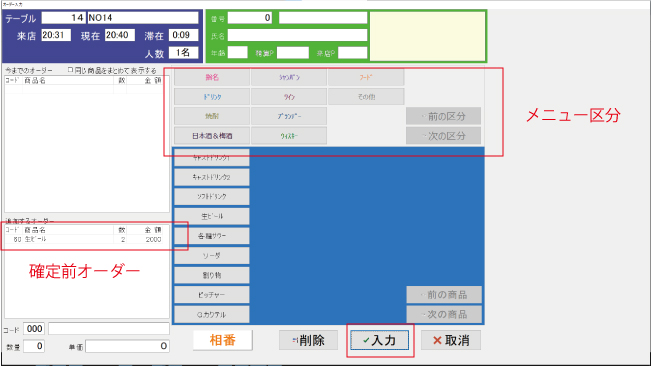The height and width of the screenshot is (366, 651).
Task: Open the 相番 button
Action: 223,340
